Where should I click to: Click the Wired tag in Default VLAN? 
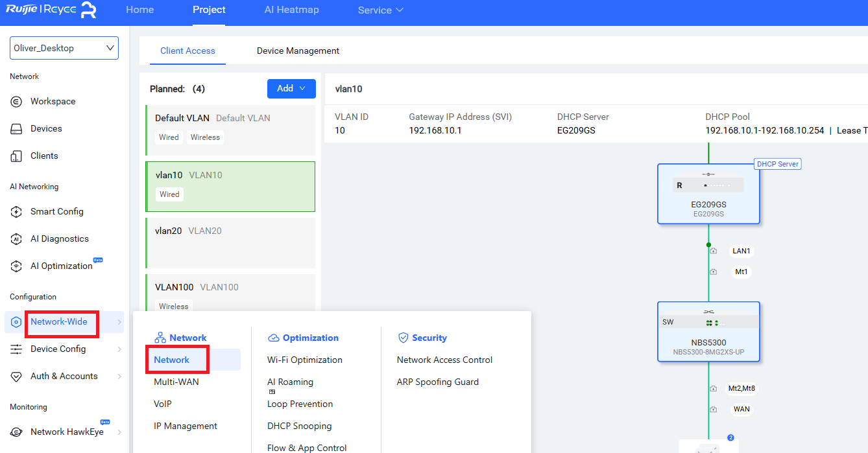(x=169, y=137)
